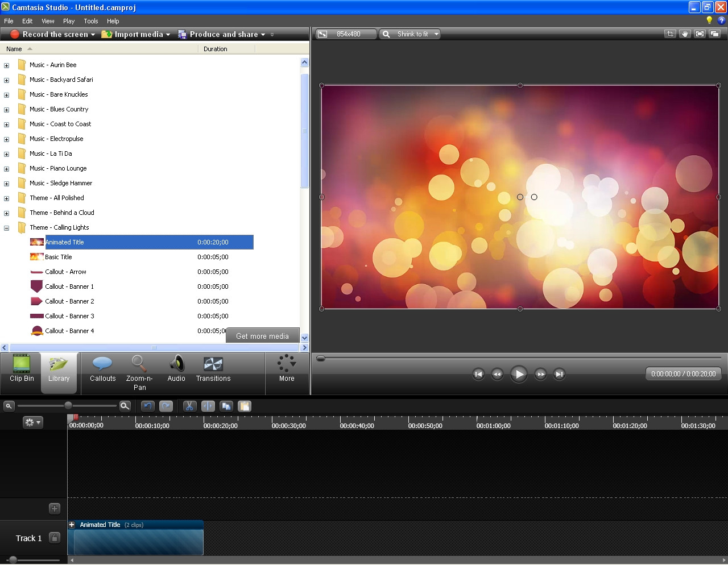The image size is (728, 565).
Task: Open the Callouts tool
Action: coord(102,369)
